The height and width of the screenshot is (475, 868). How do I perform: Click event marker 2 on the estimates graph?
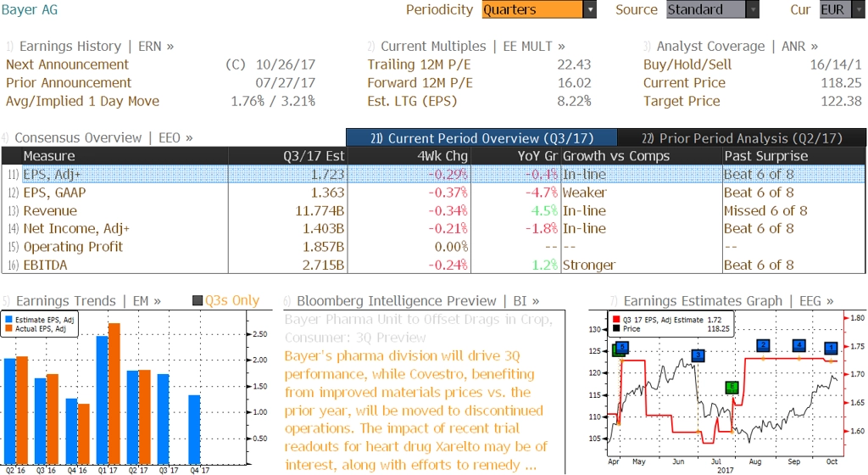coord(763,345)
